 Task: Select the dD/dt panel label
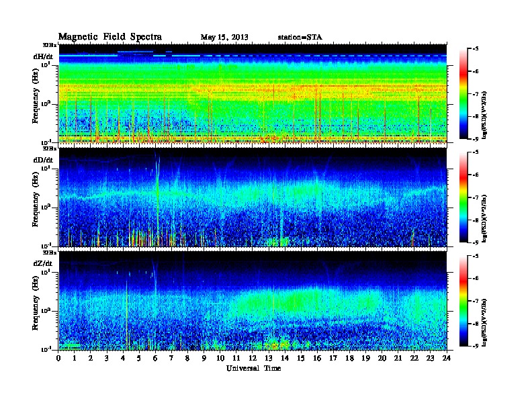(x=43, y=160)
